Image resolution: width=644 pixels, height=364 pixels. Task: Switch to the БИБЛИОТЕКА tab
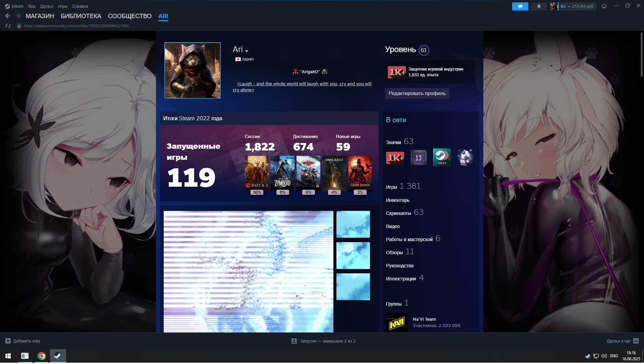(x=81, y=16)
